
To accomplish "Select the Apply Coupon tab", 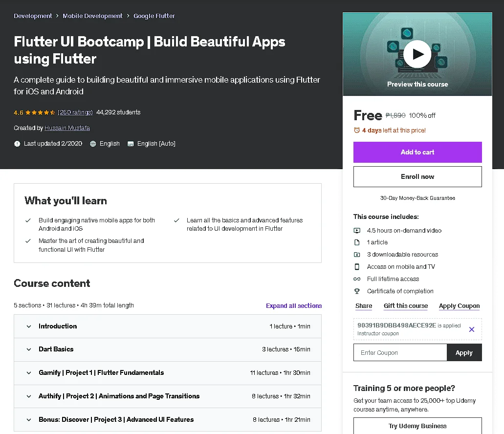I will (460, 306).
